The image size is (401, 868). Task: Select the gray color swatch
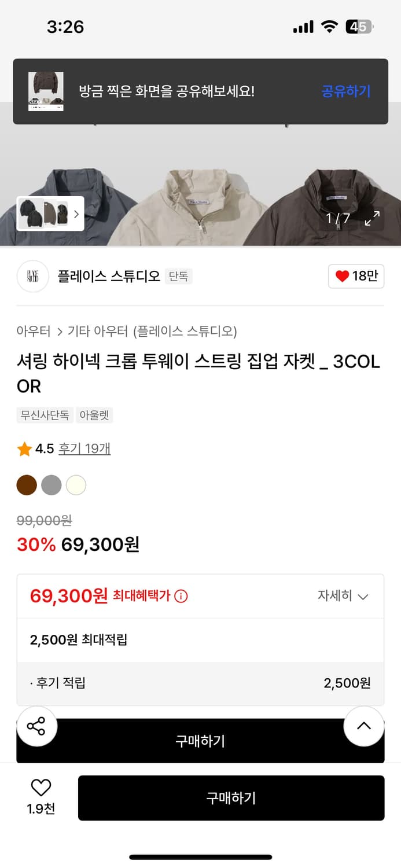[x=51, y=486]
